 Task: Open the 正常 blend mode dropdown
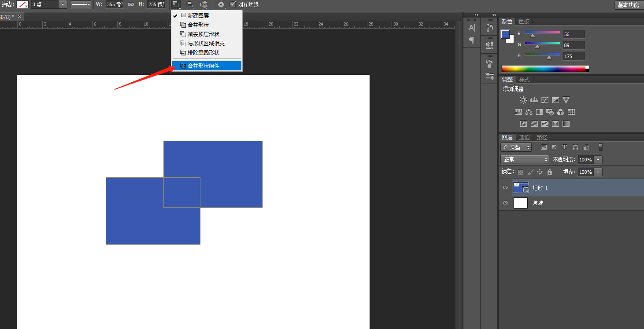coord(525,160)
